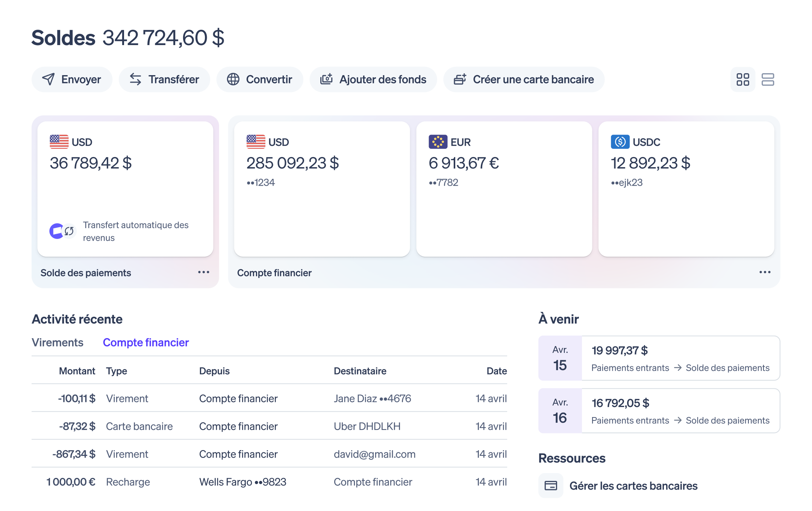This screenshot has width=812, height=511.
Task: Click the Activité récente heading
Action: click(77, 319)
